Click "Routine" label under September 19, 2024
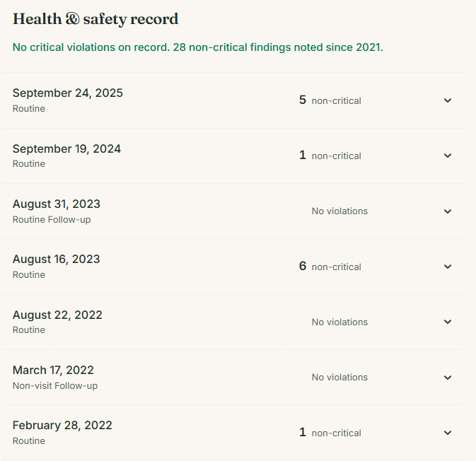The image size is (476, 461). click(x=29, y=164)
